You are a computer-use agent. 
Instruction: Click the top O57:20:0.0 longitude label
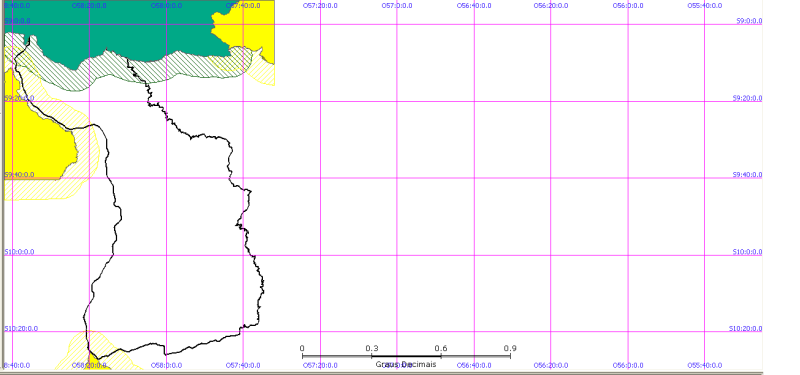coord(320,6)
